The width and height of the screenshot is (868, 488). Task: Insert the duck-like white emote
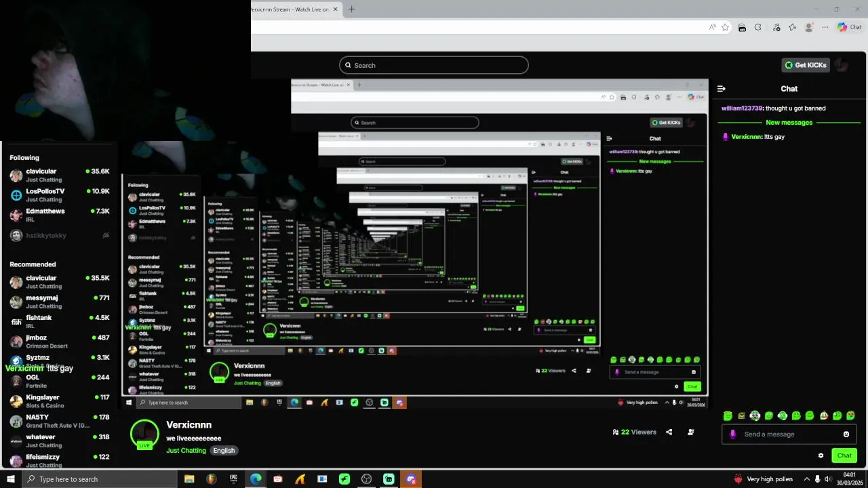click(x=823, y=415)
